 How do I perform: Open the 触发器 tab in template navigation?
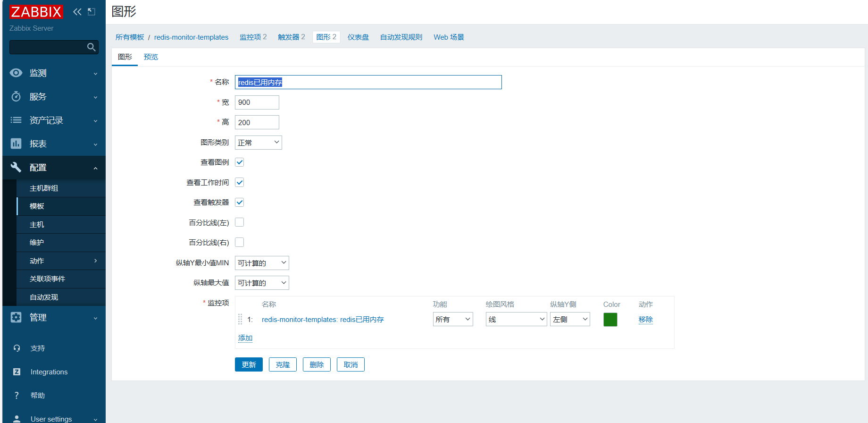(292, 37)
